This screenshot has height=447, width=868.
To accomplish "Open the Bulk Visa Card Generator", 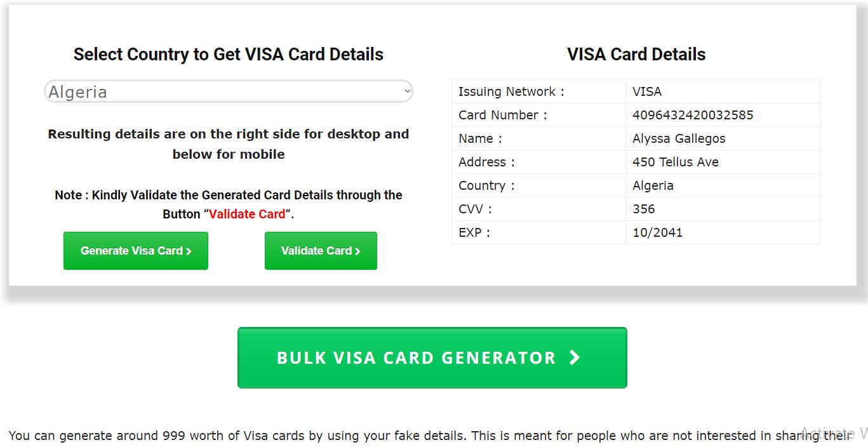I will (x=432, y=357).
